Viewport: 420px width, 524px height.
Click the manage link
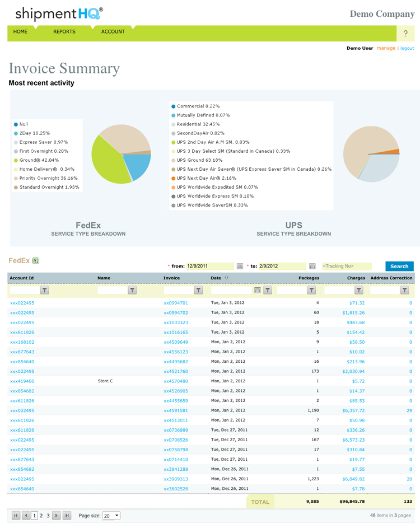tap(386, 48)
